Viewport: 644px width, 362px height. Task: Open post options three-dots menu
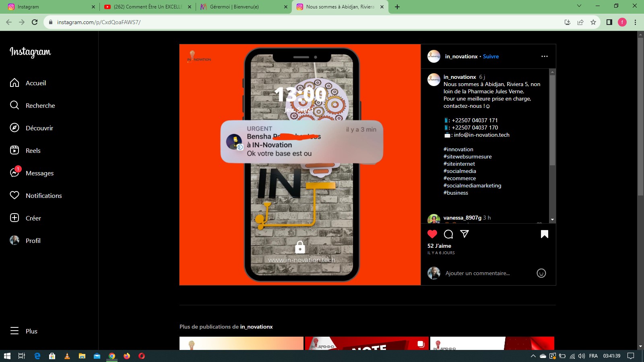pos(545,56)
